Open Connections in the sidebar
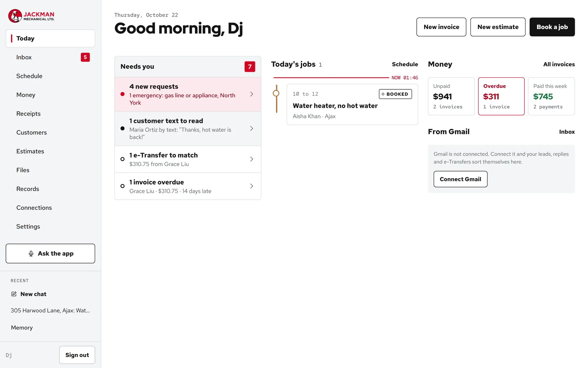This screenshot has height=368, width=588. click(x=50, y=208)
